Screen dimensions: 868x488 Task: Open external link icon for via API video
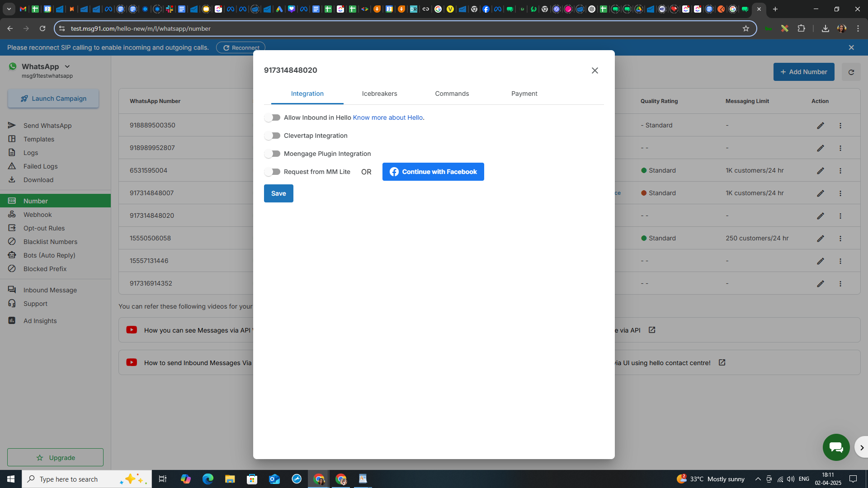click(652, 330)
